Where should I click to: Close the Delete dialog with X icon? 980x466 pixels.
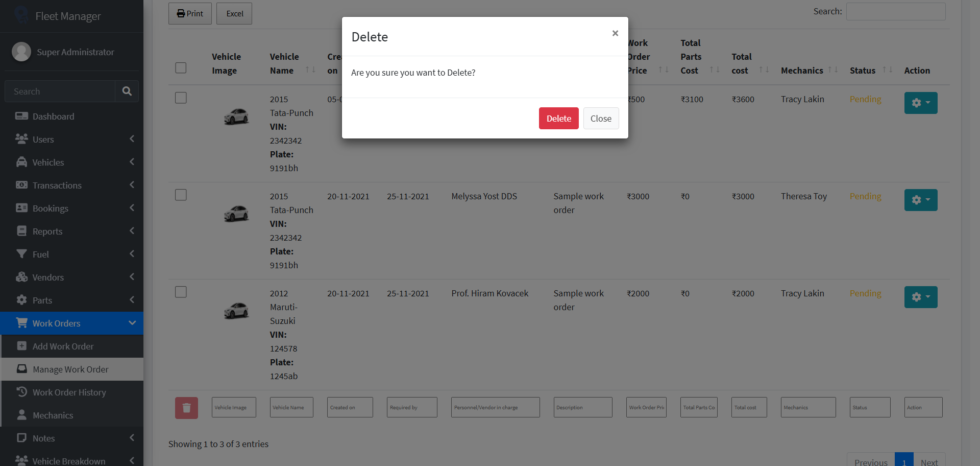point(615,33)
